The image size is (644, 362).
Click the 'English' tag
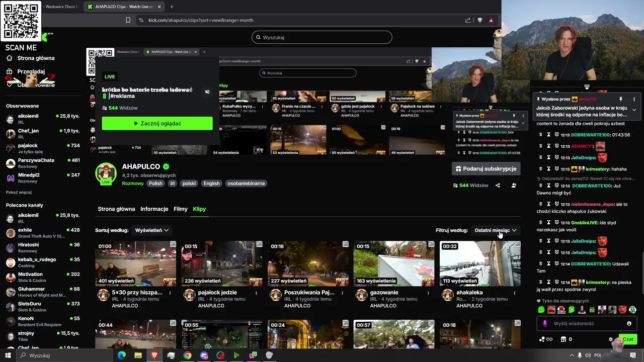(x=211, y=184)
